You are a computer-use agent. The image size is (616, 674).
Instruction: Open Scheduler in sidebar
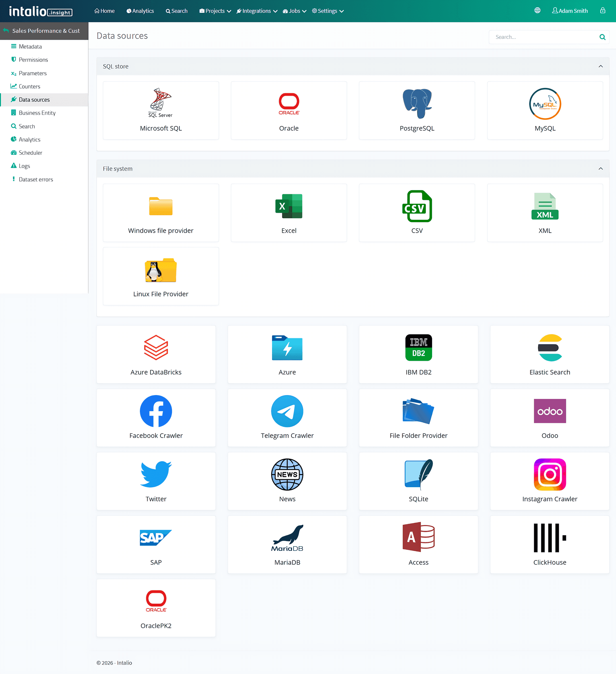click(x=44, y=153)
